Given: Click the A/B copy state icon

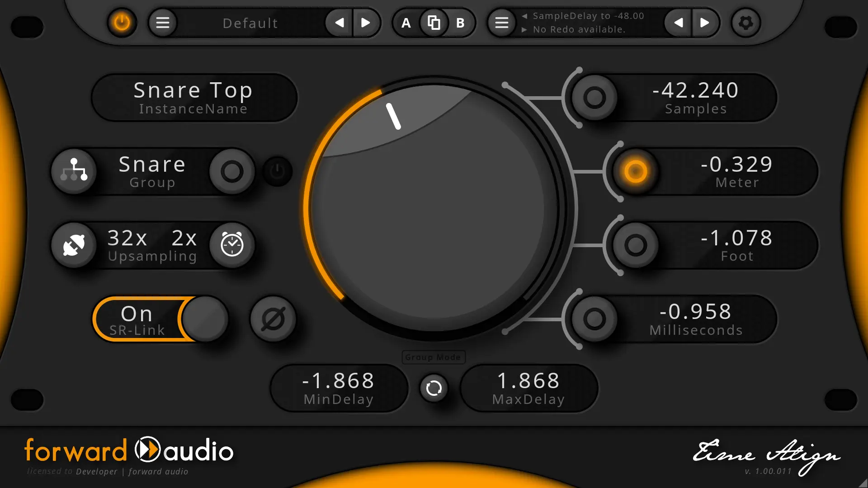Looking at the screenshot, I should coord(434,23).
